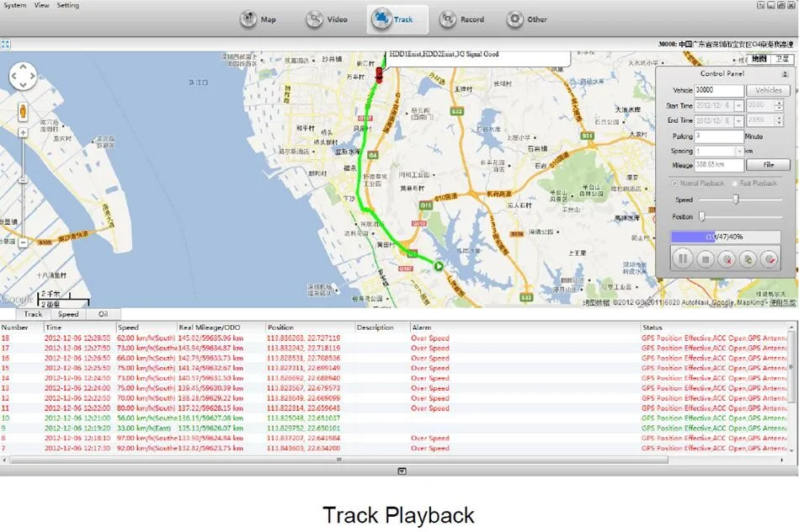Click the Other module icon

pos(527,19)
